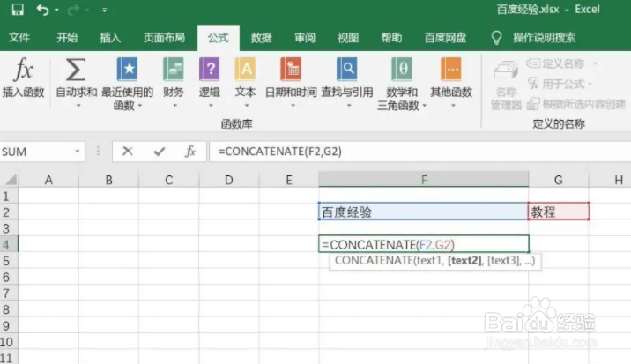The image size is (631, 364).
Task: Switch to the 视图 tab
Action: 348,38
